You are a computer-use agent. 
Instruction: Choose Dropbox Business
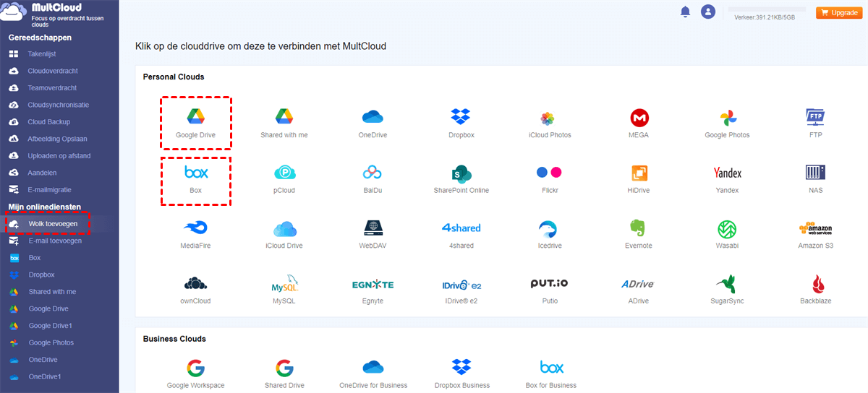pyautogui.click(x=461, y=373)
